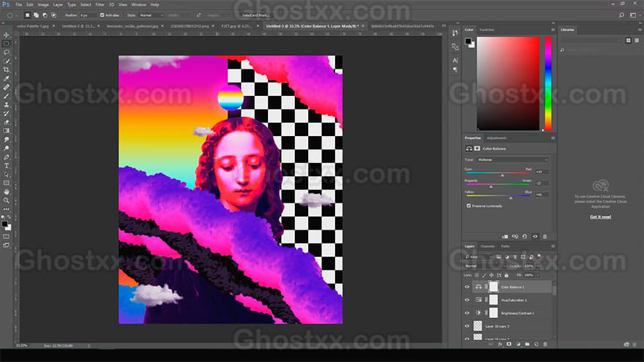
Task: Click the lock all layer icon
Action: (506, 275)
